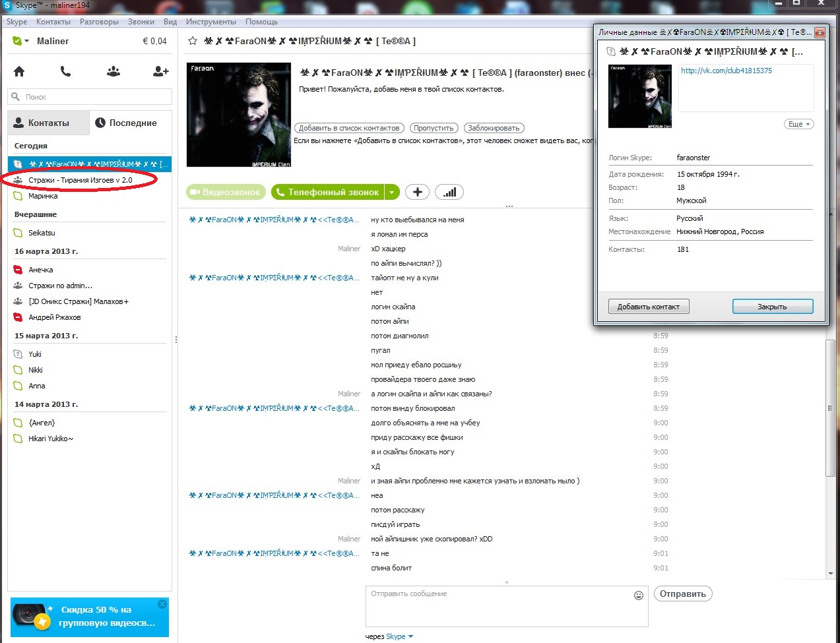The image size is (840, 643).
Task: Open the Разговоры menu
Action: pyautogui.click(x=100, y=22)
